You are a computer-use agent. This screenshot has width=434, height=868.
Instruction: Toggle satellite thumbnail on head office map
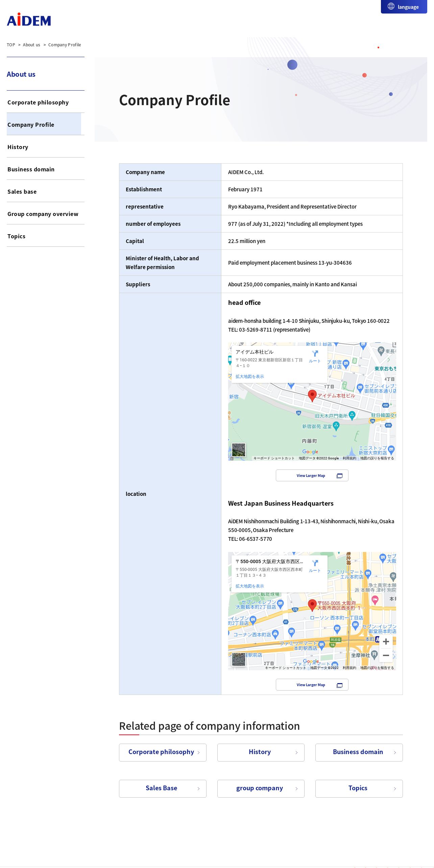(x=239, y=450)
